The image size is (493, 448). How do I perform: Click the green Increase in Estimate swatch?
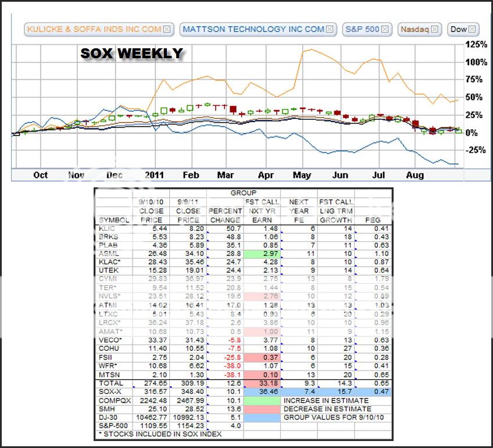[x=262, y=400]
